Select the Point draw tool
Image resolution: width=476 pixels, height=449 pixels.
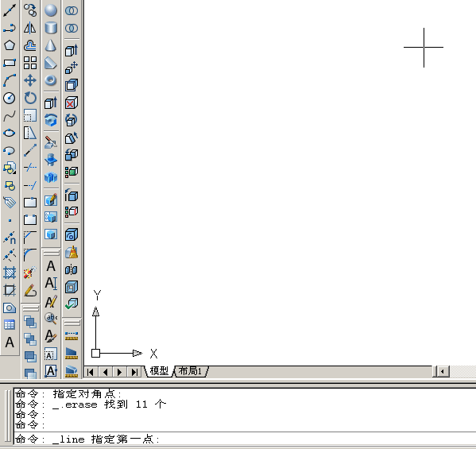pos(10,220)
